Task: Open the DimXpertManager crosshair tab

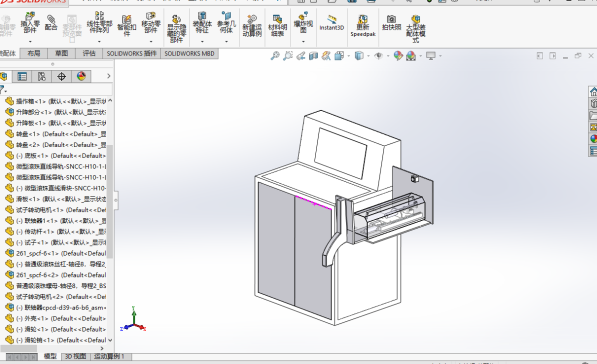Action: (x=61, y=77)
